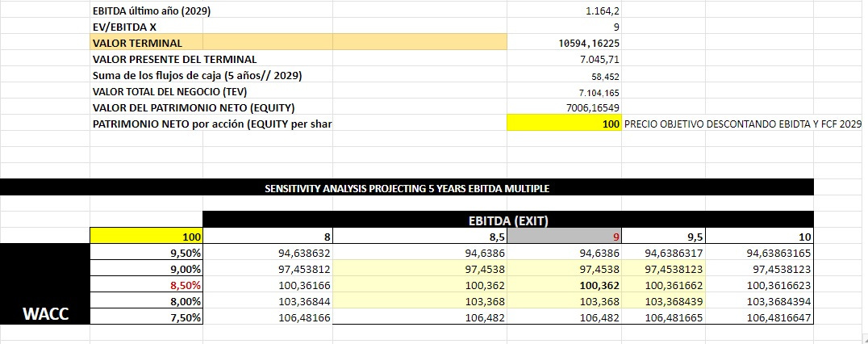
Task: Select the exit multiple column header 9,5
Action: 663,237
